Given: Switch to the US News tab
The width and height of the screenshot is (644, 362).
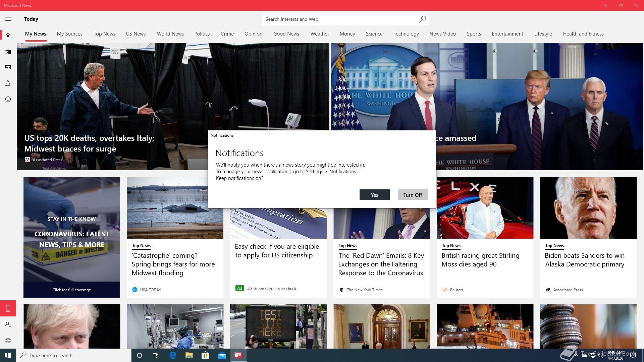Looking at the screenshot, I should [x=136, y=34].
